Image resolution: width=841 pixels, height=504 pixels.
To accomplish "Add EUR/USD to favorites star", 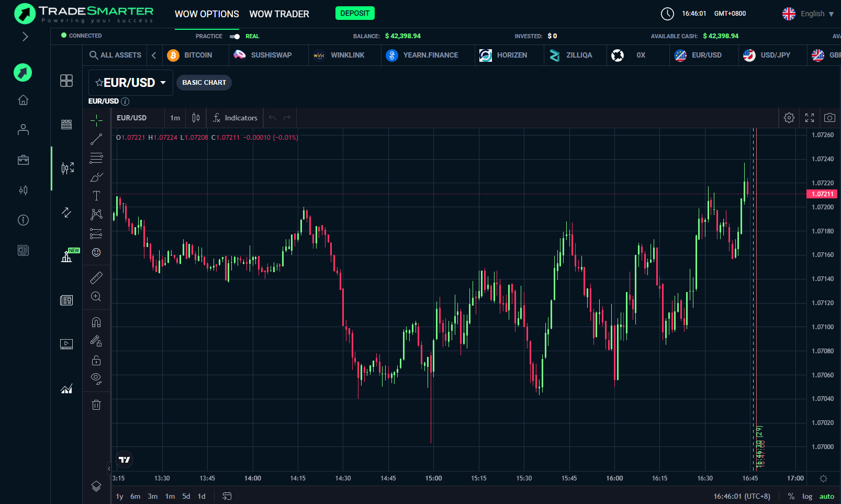I will tap(99, 83).
